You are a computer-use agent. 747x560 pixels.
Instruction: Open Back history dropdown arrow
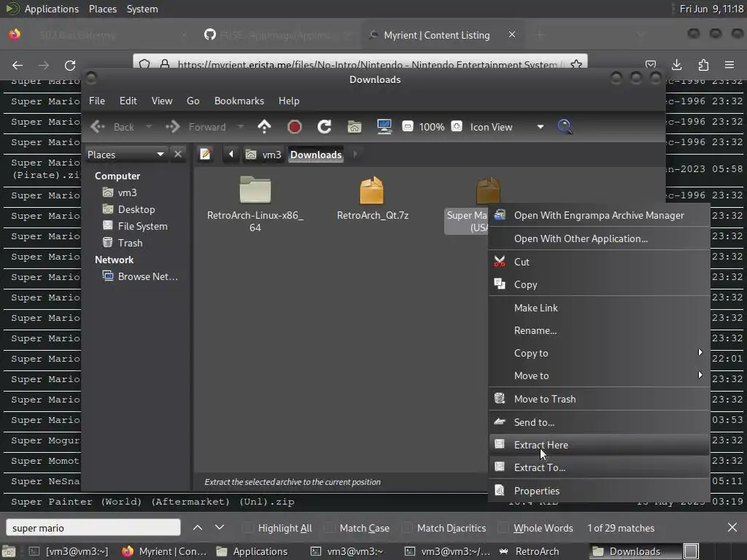[149, 127]
